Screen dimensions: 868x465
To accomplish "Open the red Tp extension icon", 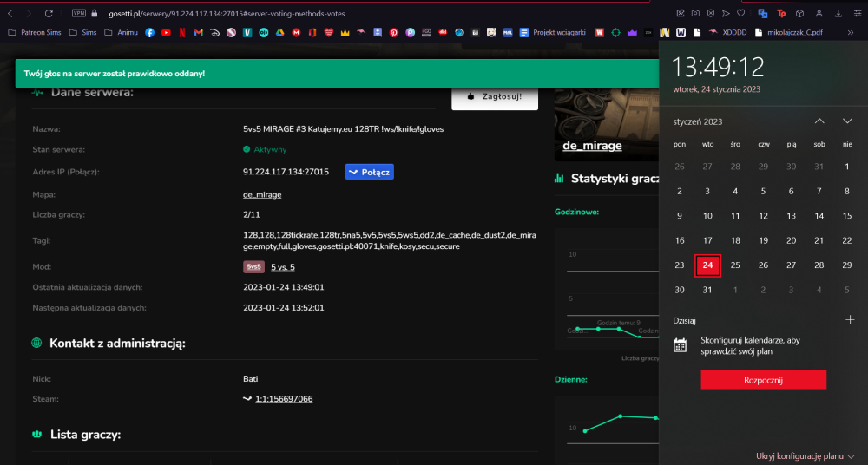I will click(781, 13).
